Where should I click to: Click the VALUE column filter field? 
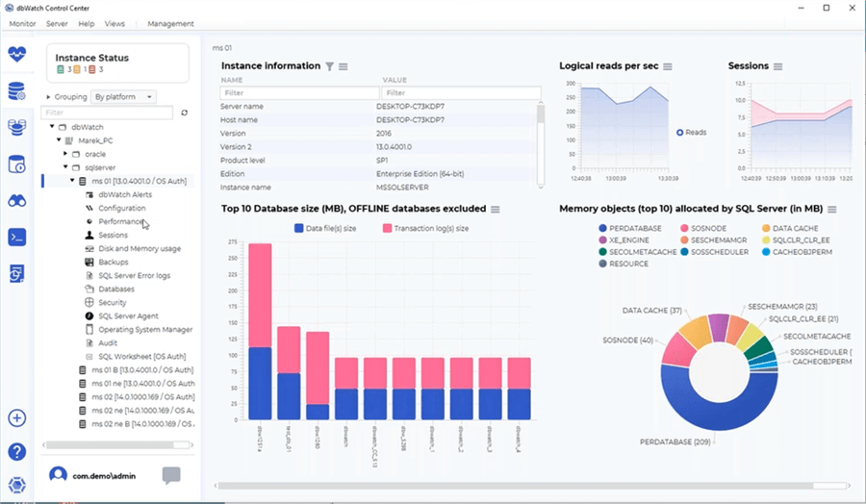coord(461,92)
